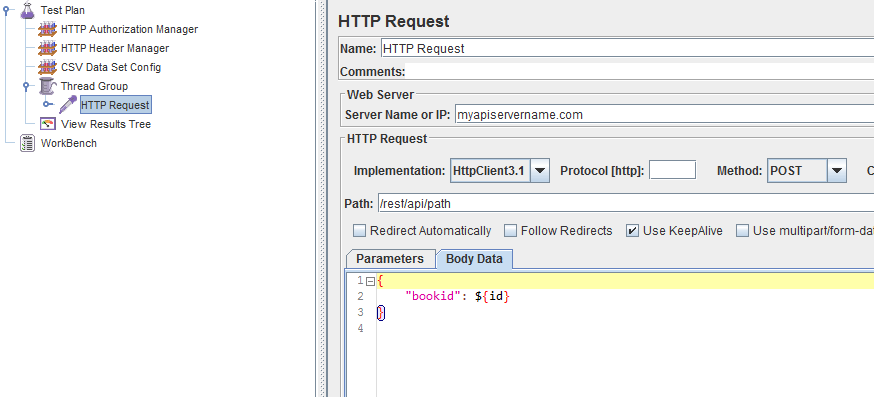Click the ${id} variable in body data
The width and height of the screenshot is (874, 397).
(493, 297)
